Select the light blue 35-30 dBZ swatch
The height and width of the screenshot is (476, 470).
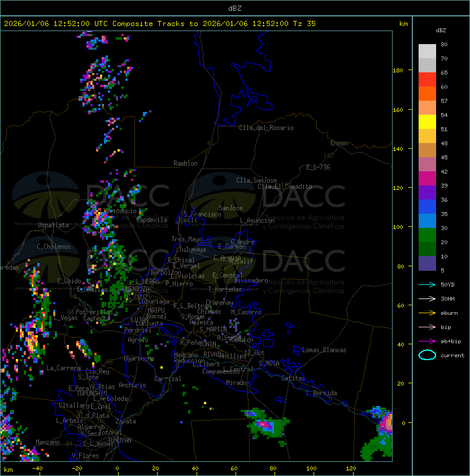427,220
